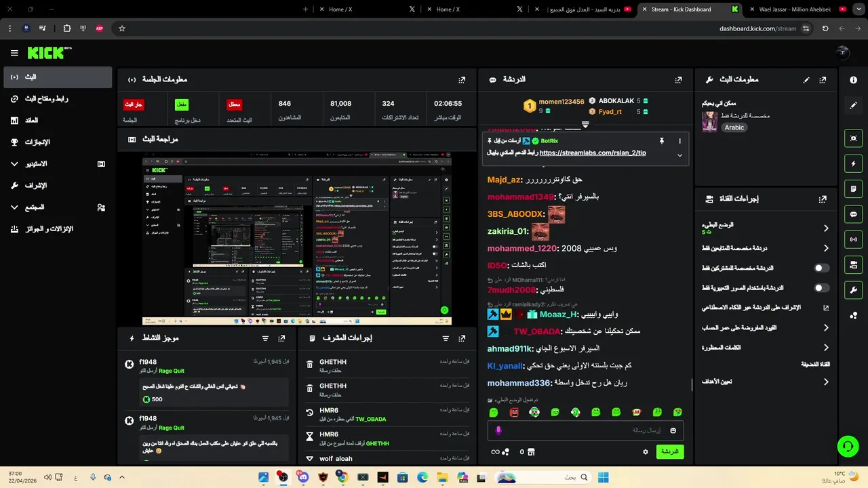This screenshot has height=488, width=868.
Task: Click the Kick logo
Action: point(50,53)
